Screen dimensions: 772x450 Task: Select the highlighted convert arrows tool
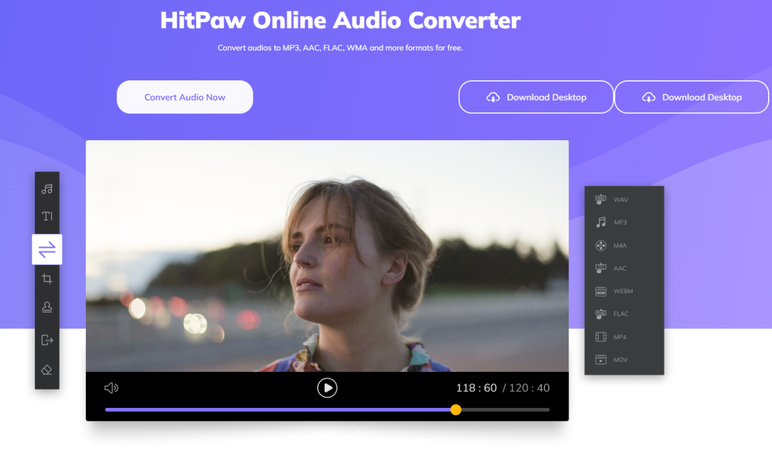[47, 250]
